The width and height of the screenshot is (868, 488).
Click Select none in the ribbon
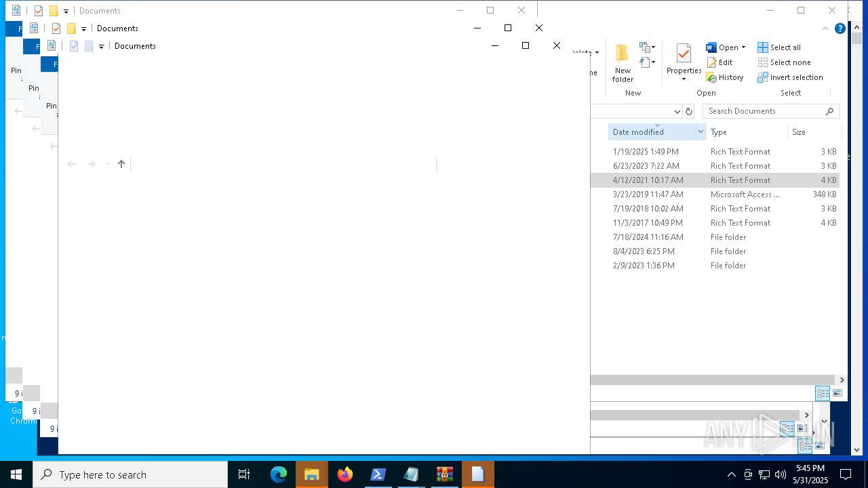point(784,62)
